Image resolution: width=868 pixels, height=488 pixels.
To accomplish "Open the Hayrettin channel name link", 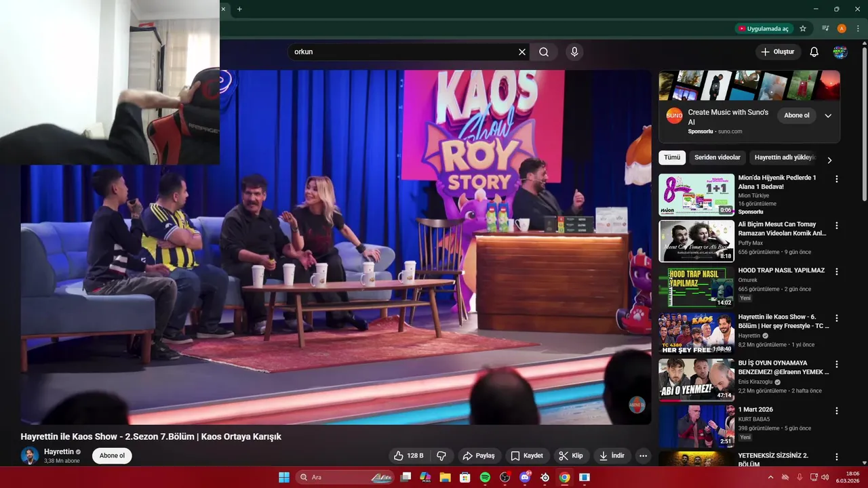I will pyautogui.click(x=58, y=451).
